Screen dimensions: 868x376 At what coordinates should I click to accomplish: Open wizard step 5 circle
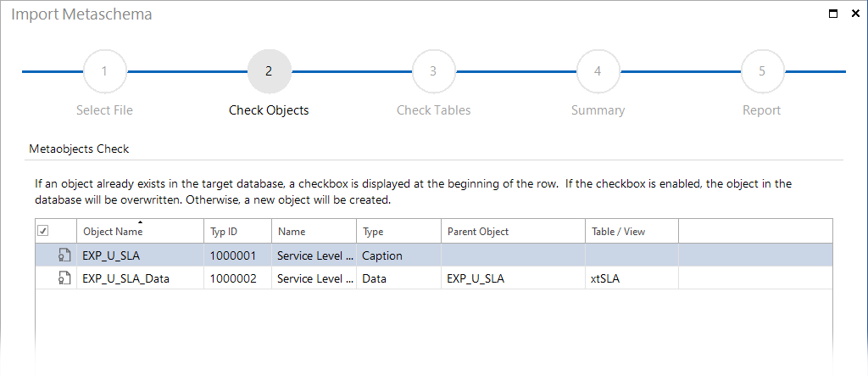point(762,71)
